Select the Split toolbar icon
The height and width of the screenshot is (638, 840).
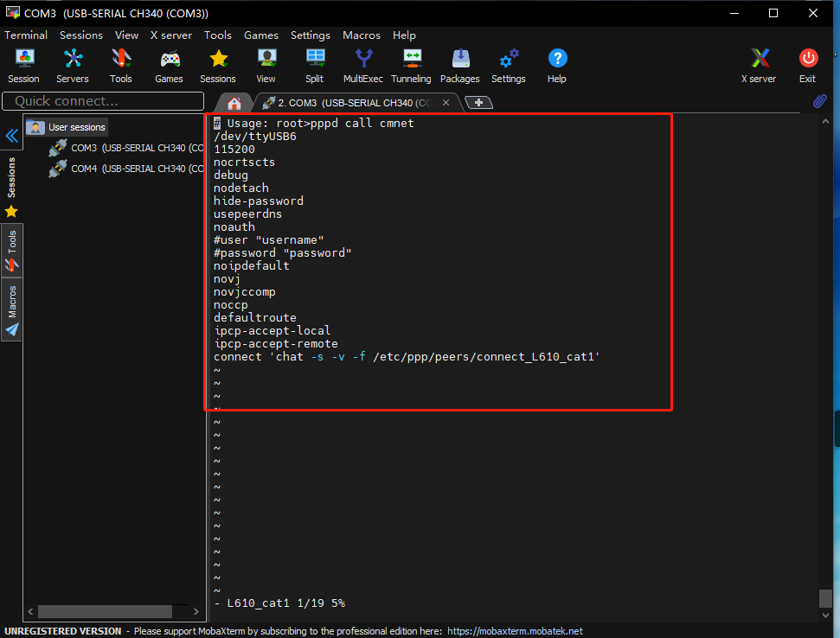(x=315, y=66)
